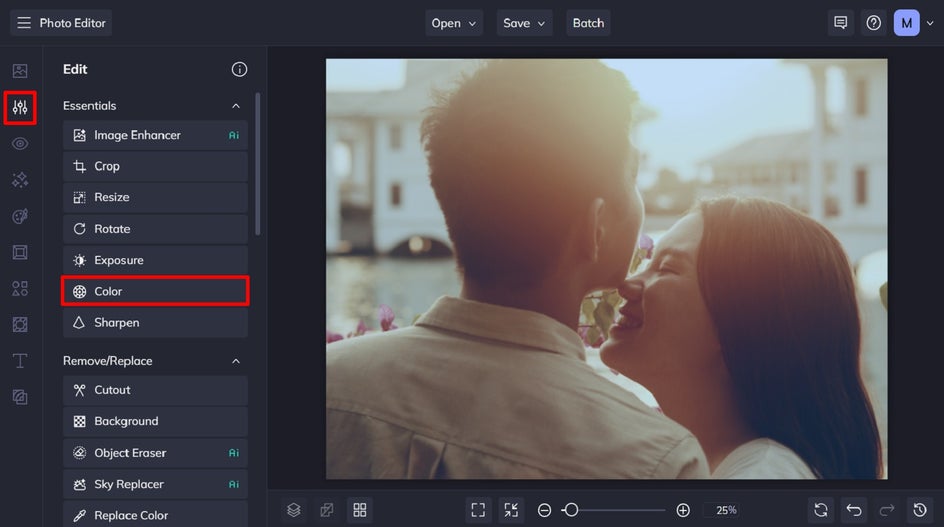Click the fit to screen icon
This screenshot has width=944, height=527.
tap(478, 510)
